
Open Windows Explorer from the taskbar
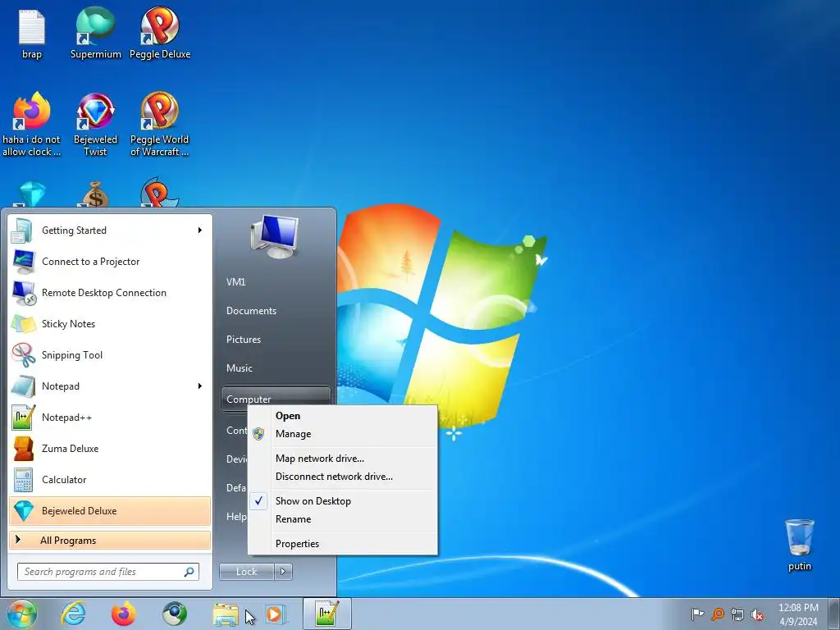pyautogui.click(x=226, y=614)
